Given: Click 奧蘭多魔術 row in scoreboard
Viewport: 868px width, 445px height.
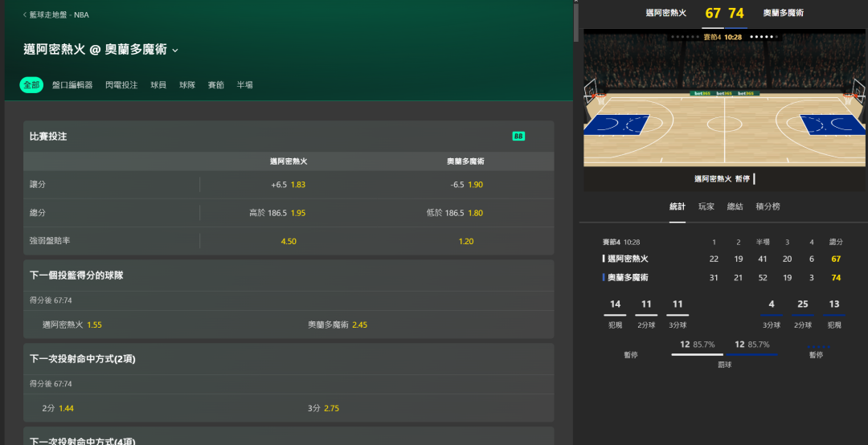Looking at the screenshot, I should (x=724, y=277).
